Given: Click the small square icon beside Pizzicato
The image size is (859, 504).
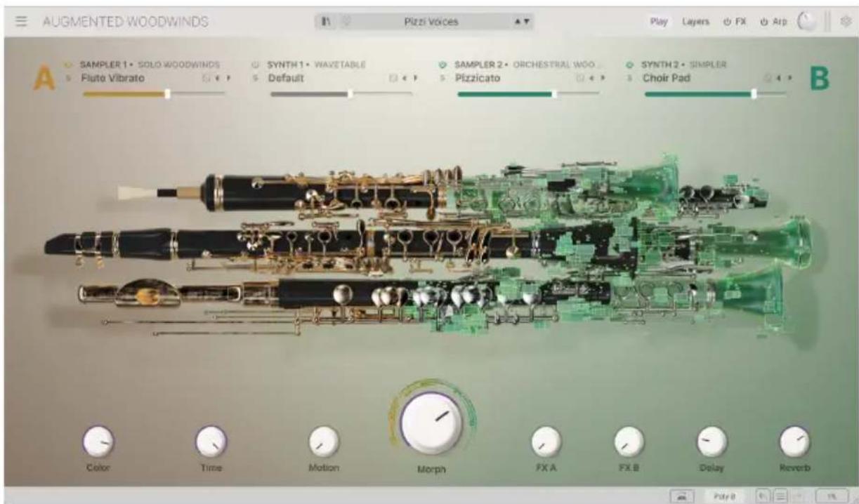Looking at the screenshot, I should pyautogui.click(x=580, y=78).
